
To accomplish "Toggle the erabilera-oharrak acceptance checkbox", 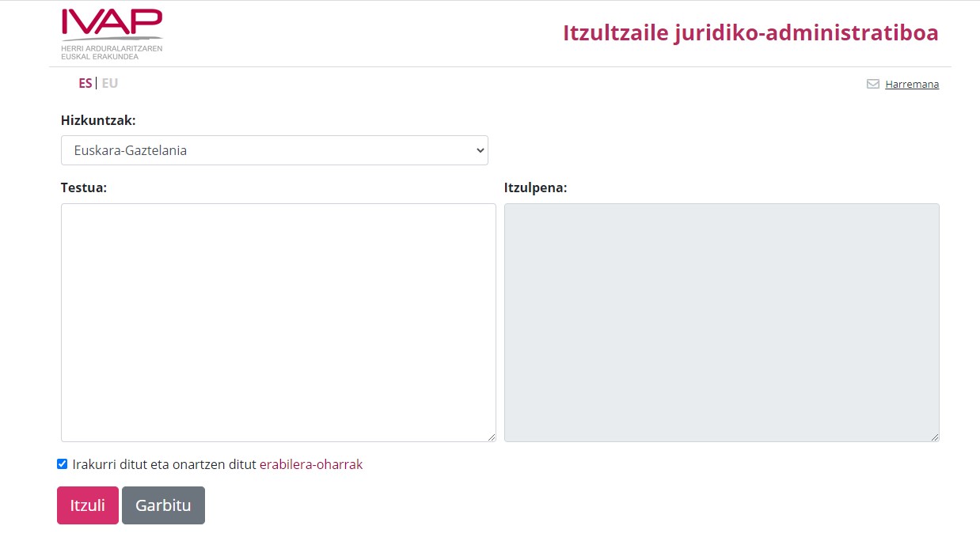I will 63,464.
